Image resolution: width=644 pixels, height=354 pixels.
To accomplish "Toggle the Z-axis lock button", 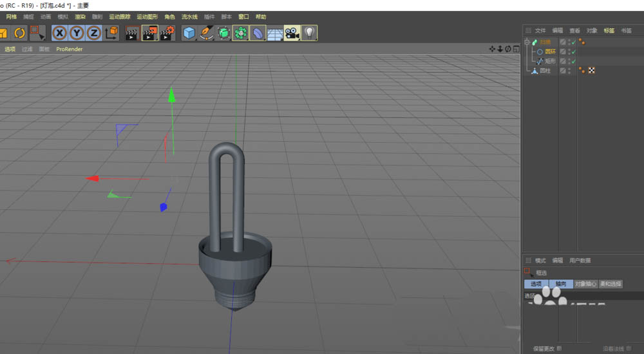I will pos(94,33).
